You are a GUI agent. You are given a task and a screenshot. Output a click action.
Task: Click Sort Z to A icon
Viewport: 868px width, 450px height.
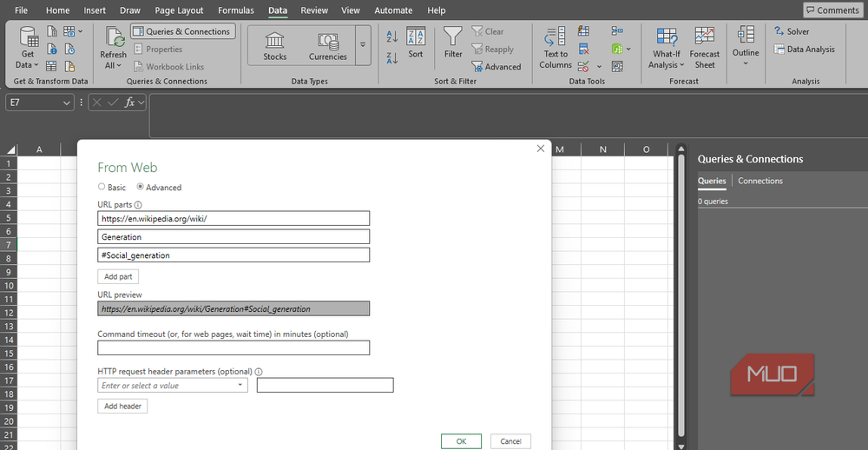pyautogui.click(x=392, y=57)
